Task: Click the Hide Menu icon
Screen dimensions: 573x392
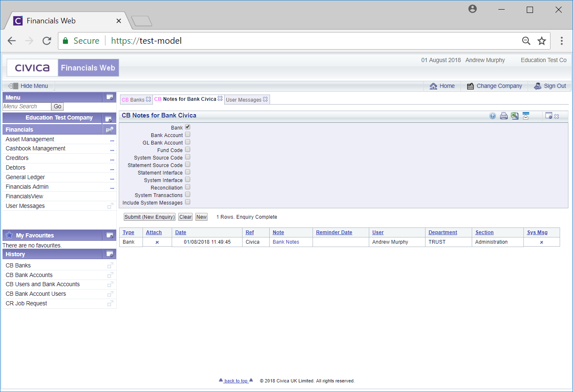Action: pyautogui.click(x=13, y=86)
